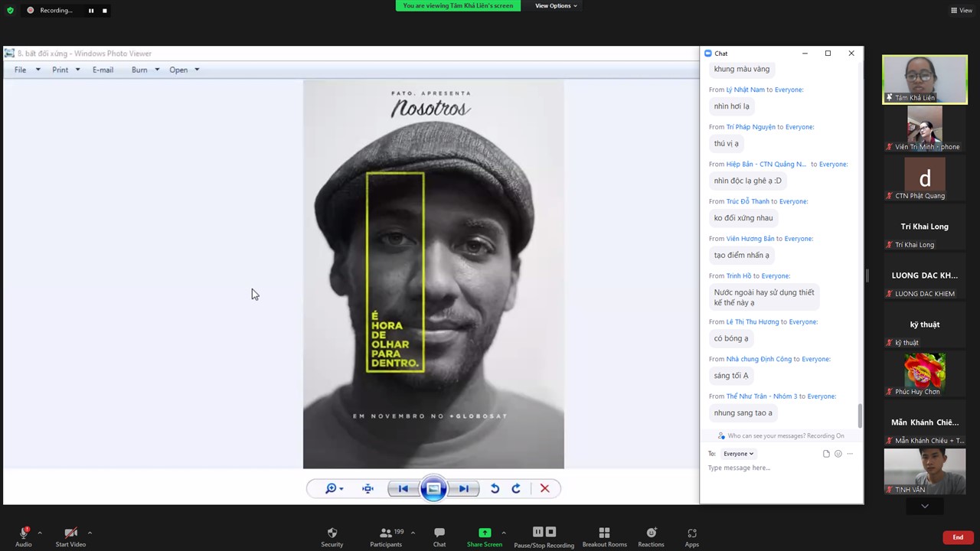Open the zoom magnifier control in Photo Viewer

pyautogui.click(x=335, y=488)
